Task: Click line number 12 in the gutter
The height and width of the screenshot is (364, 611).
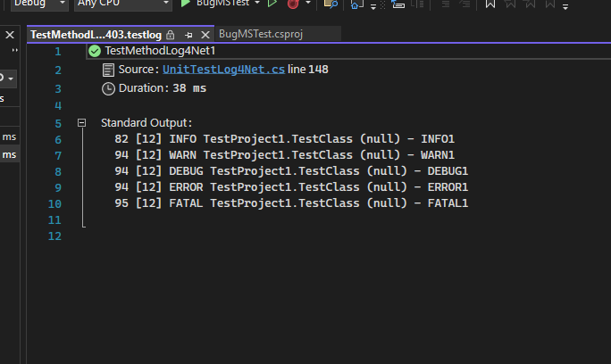Action: (x=54, y=236)
